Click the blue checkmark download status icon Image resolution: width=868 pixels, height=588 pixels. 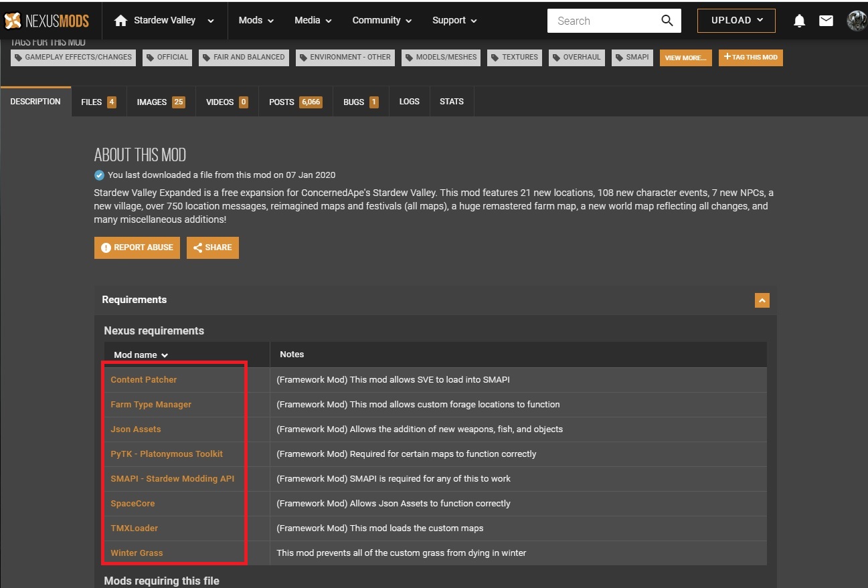click(100, 175)
